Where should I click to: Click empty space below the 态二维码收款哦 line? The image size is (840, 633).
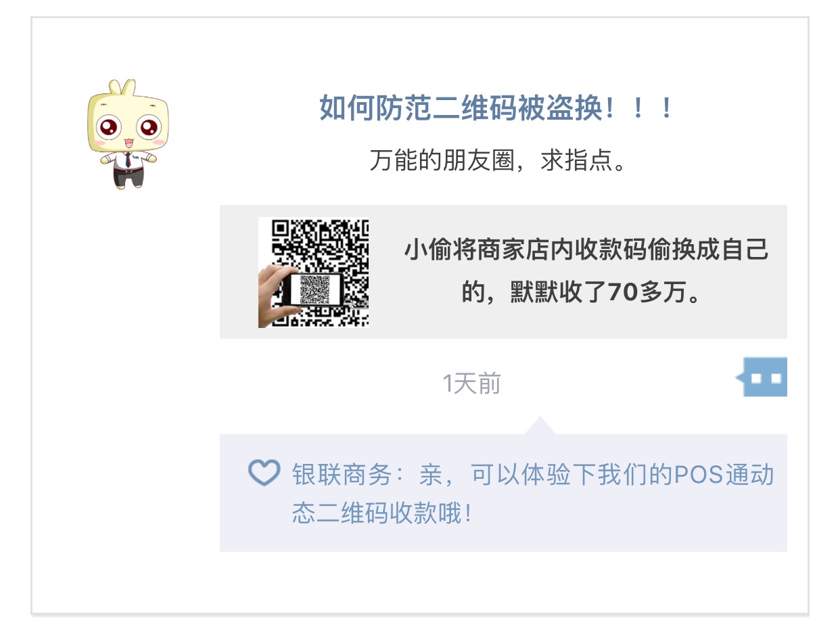(503, 540)
